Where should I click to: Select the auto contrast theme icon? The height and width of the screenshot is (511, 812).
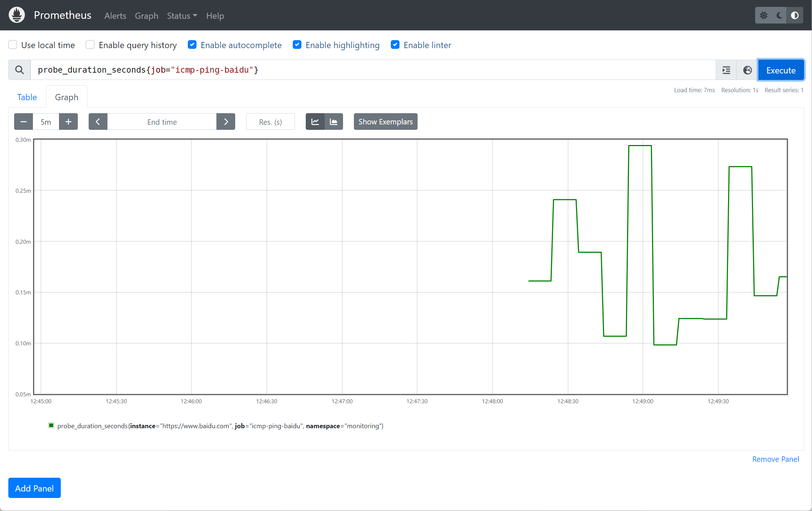(795, 15)
